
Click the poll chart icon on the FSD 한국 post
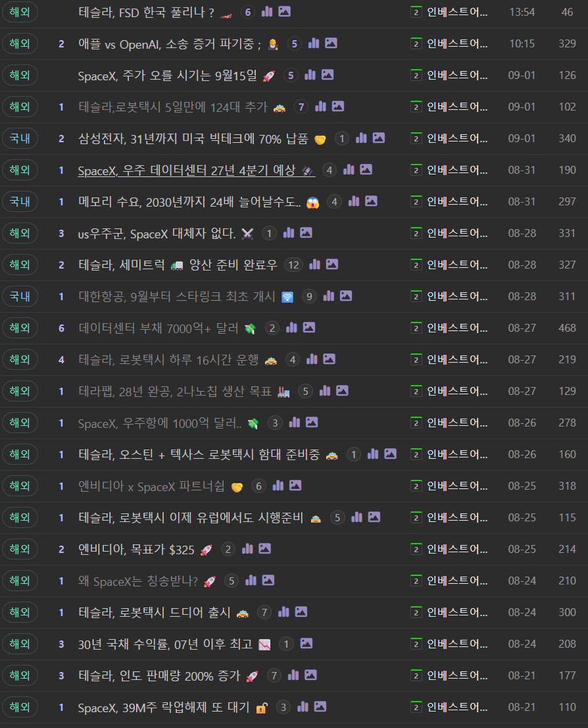tap(267, 12)
